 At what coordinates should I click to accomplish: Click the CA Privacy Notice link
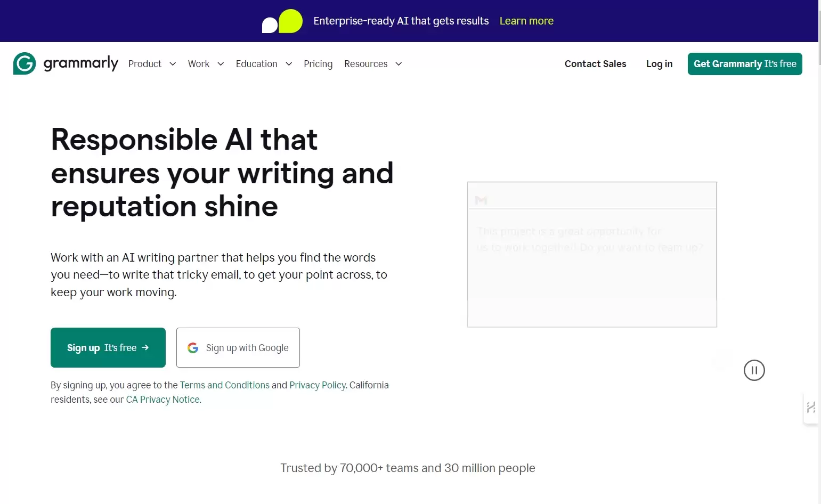coord(162,399)
